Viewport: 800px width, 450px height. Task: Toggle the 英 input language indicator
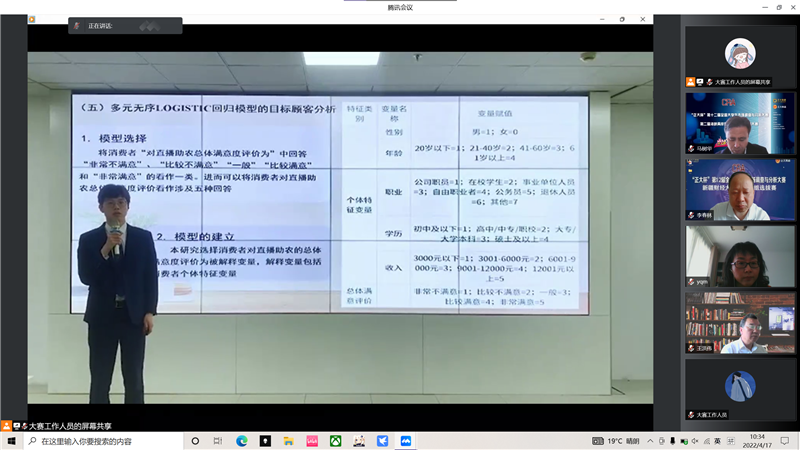click(715, 441)
